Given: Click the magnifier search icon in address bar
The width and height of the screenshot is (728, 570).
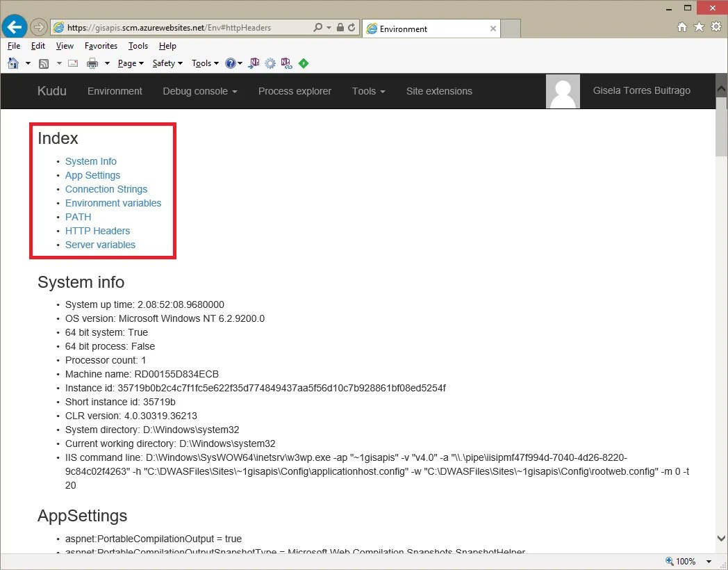Looking at the screenshot, I should coord(317,27).
